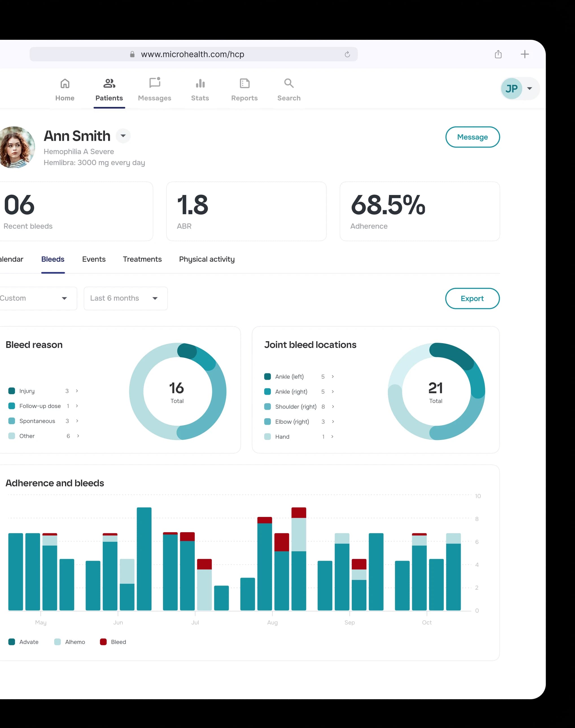The image size is (575, 728).
Task: Click the JP profile avatar
Action: click(512, 88)
